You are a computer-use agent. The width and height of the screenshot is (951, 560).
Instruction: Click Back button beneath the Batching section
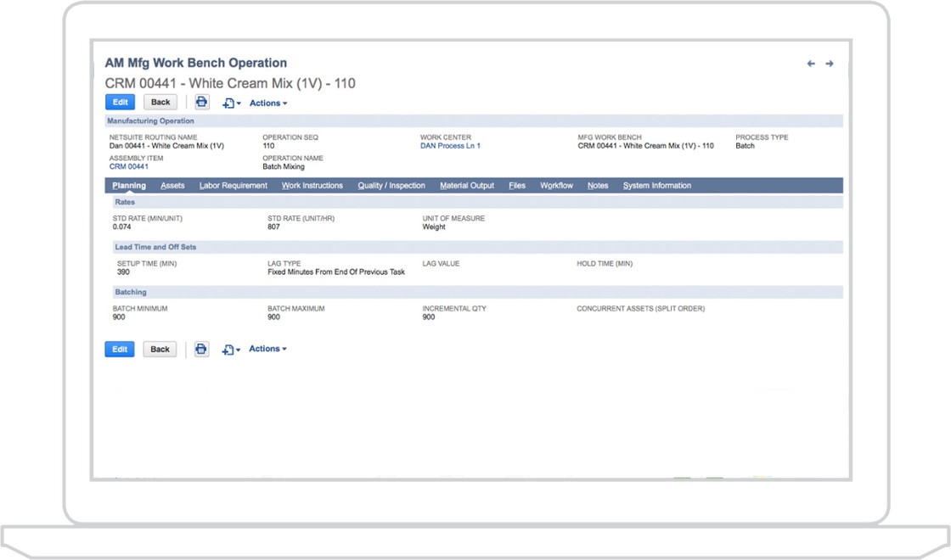click(x=160, y=349)
